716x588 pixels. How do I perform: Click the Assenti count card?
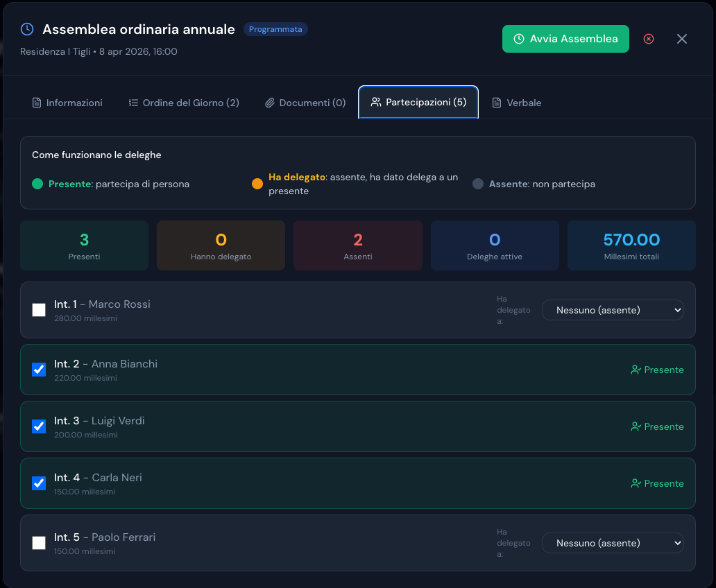coord(358,245)
